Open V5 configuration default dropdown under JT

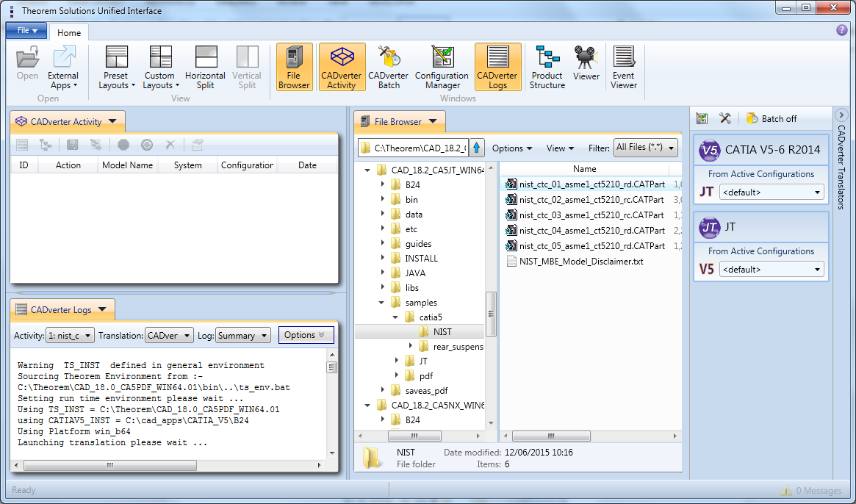pyautogui.click(x=772, y=269)
